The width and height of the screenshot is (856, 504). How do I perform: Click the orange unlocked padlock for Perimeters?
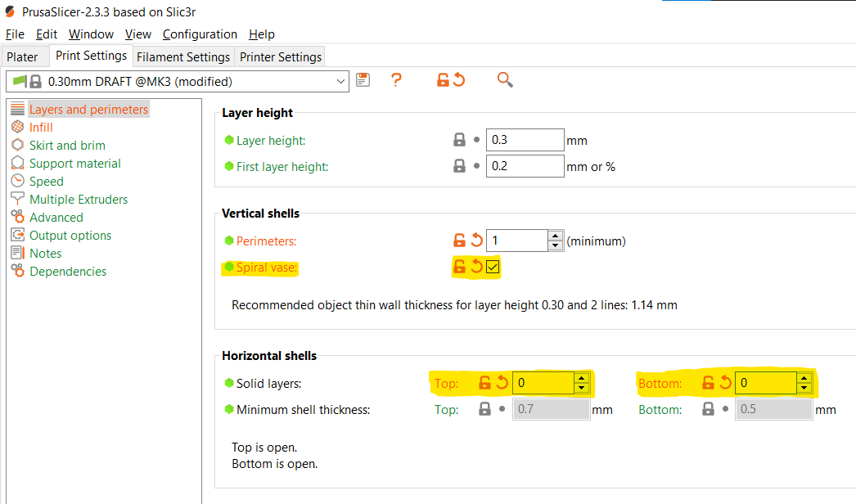[x=459, y=241]
